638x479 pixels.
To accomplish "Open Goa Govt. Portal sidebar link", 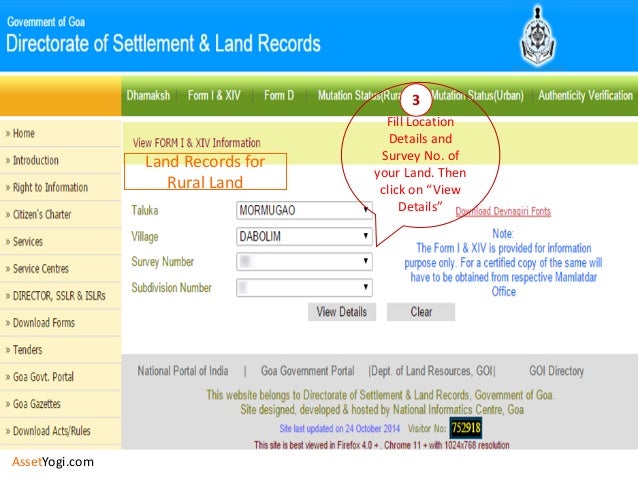I will 43,377.
